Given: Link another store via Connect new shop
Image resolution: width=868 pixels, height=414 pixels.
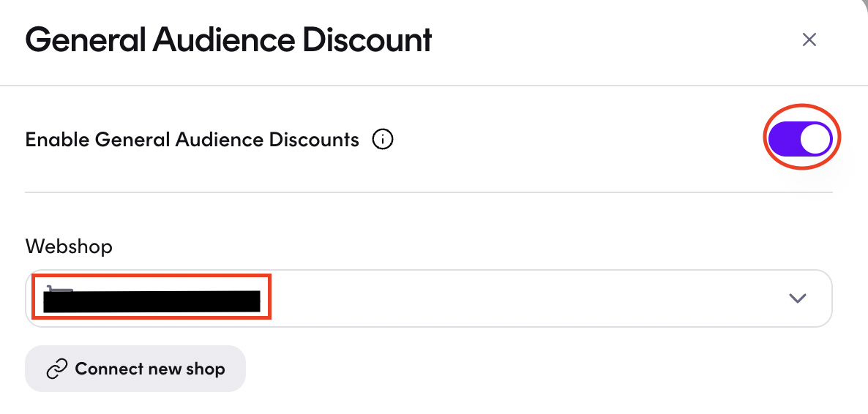Looking at the screenshot, I should [135, 369].
